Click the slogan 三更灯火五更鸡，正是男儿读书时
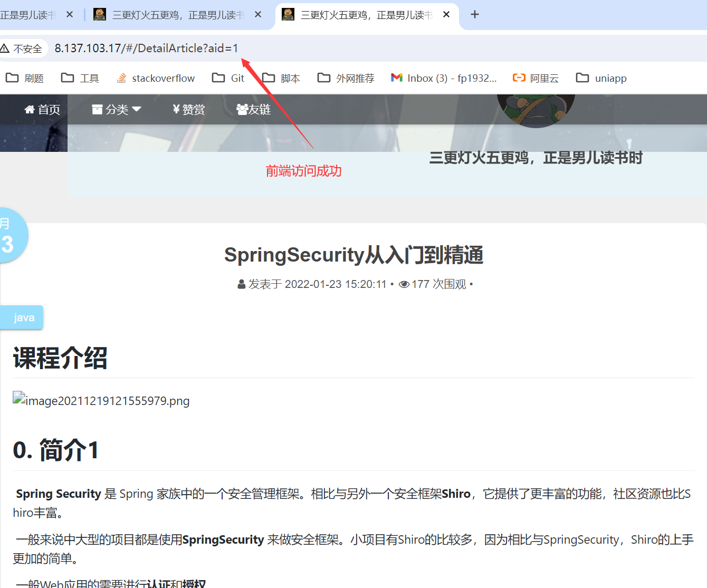This screenshot has width=707, height=588. 536,158
